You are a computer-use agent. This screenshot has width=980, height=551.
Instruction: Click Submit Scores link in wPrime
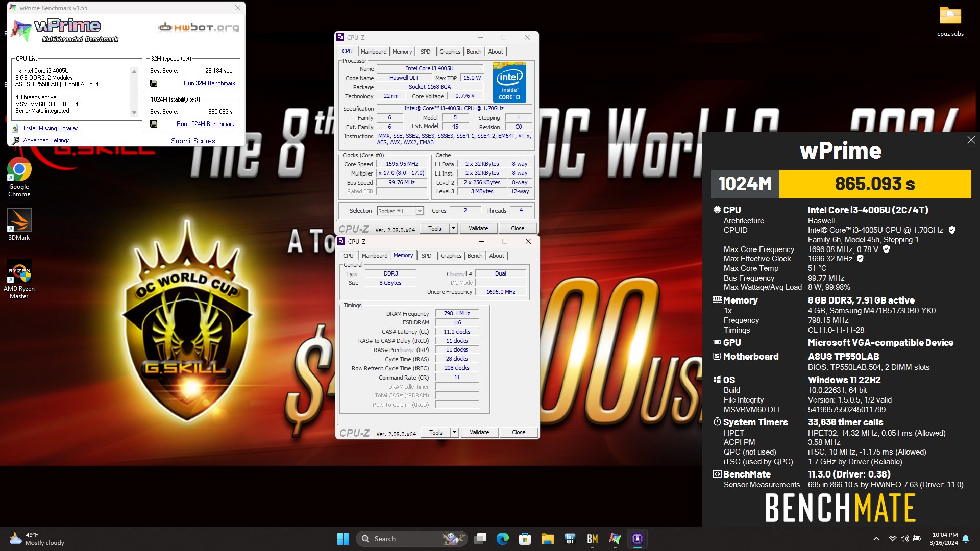pyautogui.click(x=193, y=141)
